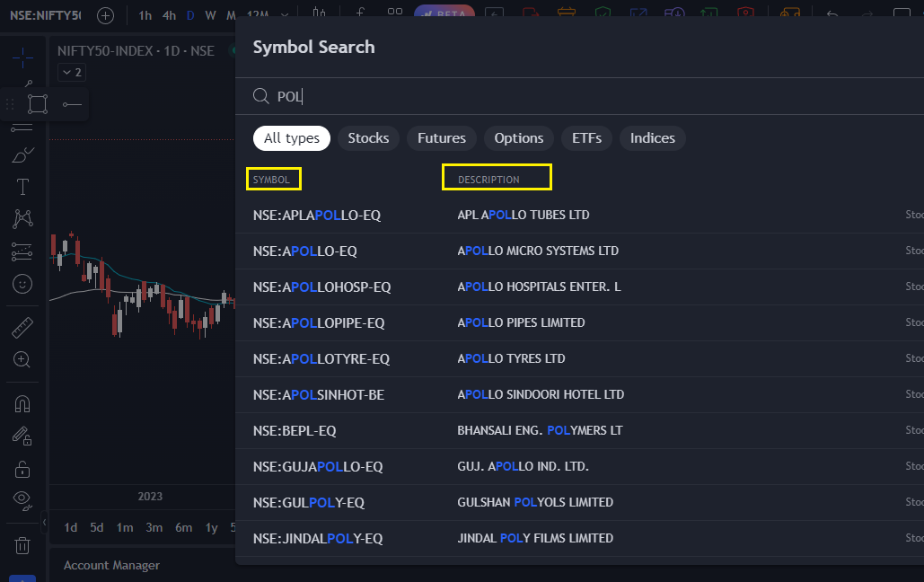Screen dimensions: 924x582
Task: Click Bhansali Eng. Polymers description
Action: click(x=540, y=430)
